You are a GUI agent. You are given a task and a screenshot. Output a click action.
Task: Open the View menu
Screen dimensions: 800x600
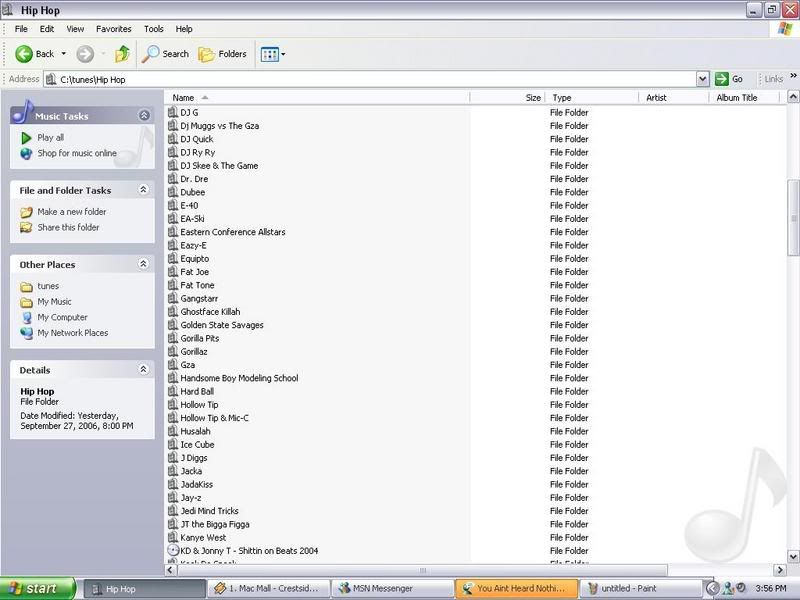75,29
